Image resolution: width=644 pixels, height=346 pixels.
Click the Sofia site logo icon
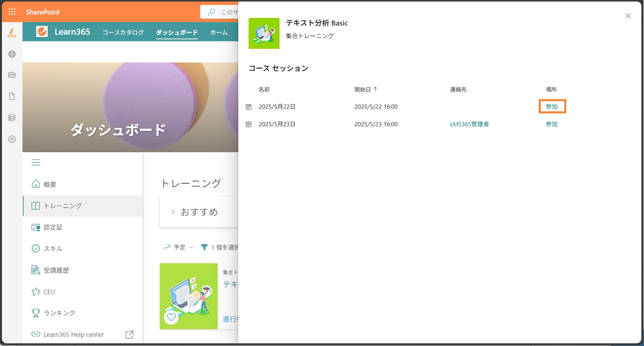[12, 33]
